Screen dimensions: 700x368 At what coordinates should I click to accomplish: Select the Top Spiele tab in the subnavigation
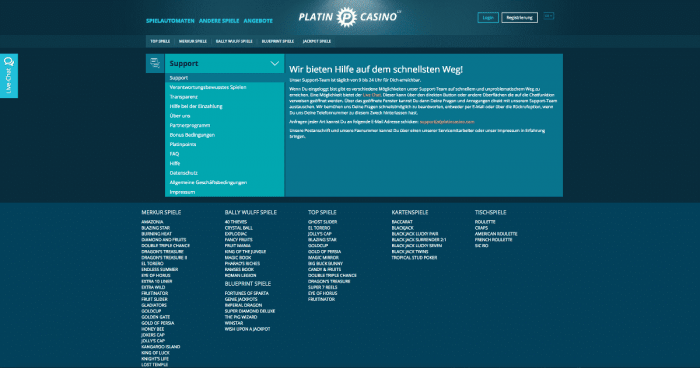pyautogui.click(x=160, y=41)
